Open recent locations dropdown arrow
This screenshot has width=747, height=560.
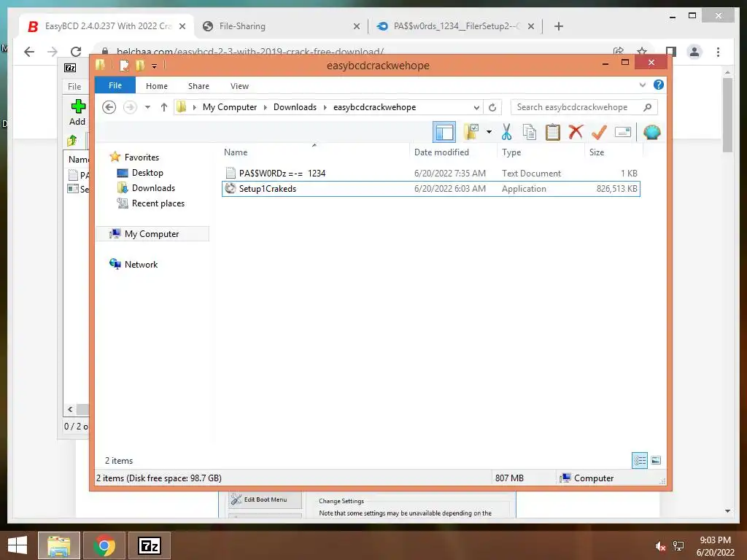(147, 107)
